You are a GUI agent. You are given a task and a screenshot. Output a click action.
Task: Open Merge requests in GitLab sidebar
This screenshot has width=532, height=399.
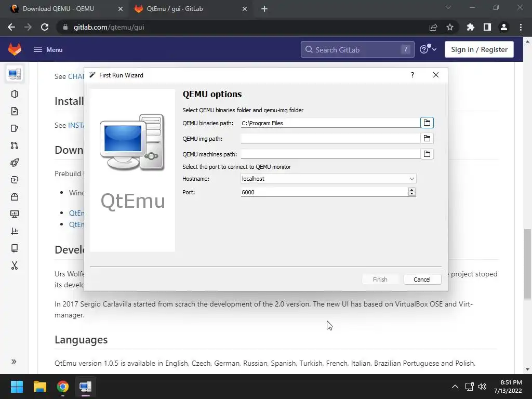(x=14, y=145)
